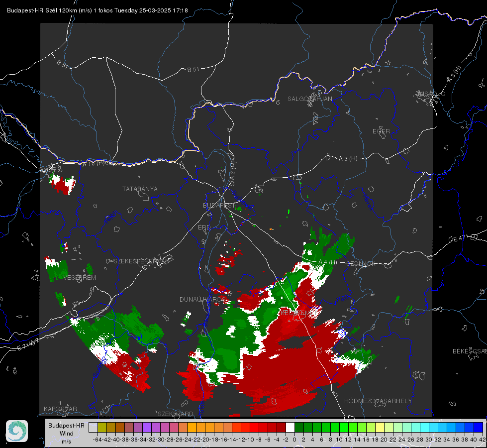Click the blue Heves county label

tap(368, 202)
